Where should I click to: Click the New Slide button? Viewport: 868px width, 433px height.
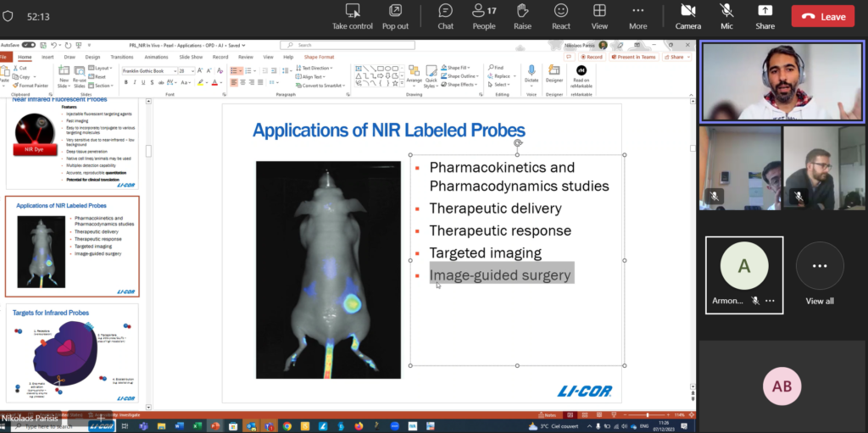64,76
